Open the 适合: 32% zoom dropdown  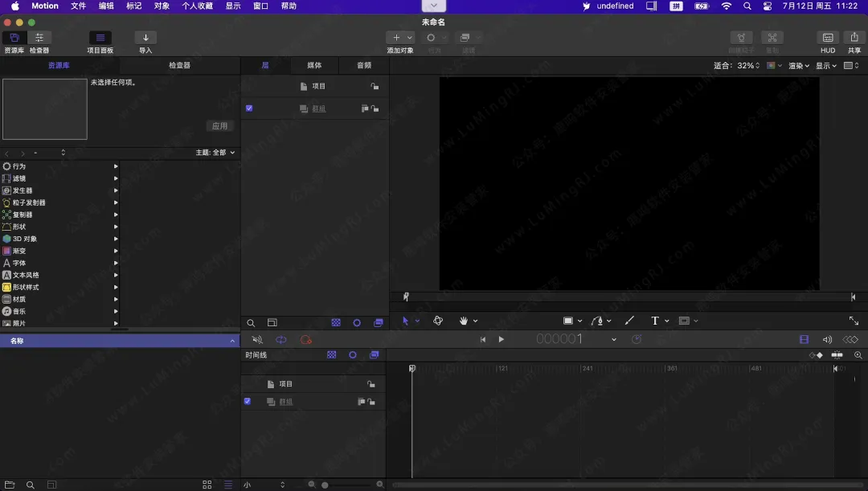click(737, 66)
